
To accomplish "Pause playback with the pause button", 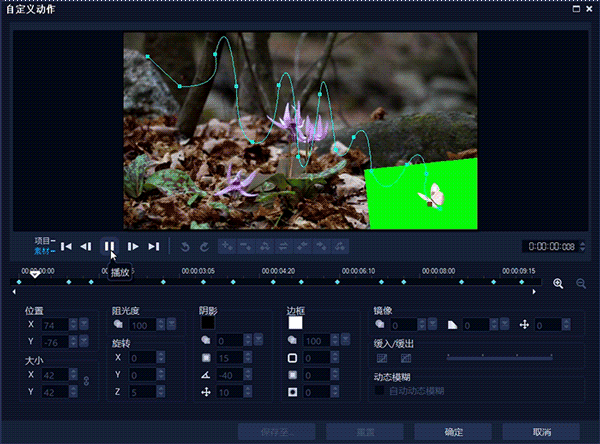I will tap(109, 246).
